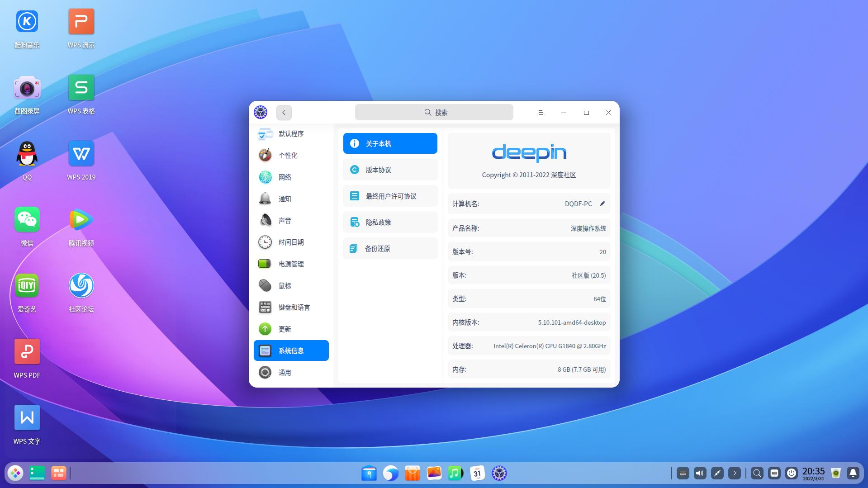Open WPS 文字 desktop shortcut

(27, 425)
